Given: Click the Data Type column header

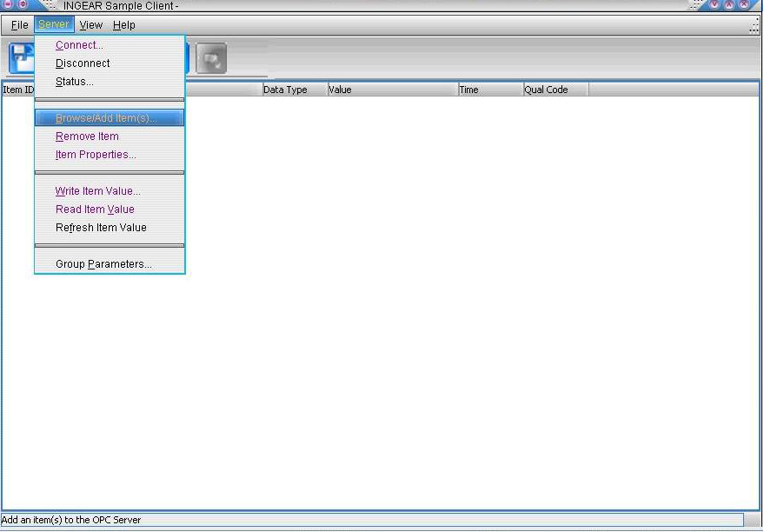Looking at the screenshot, I should [x=296, y=90].
